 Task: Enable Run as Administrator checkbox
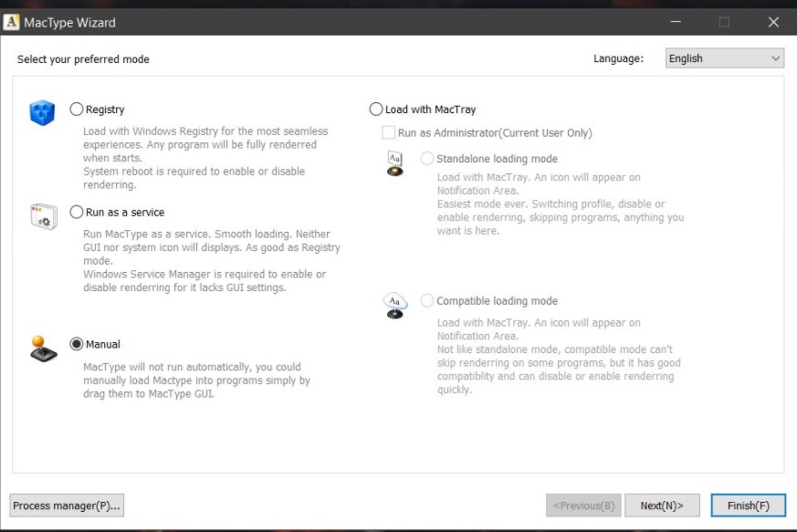pyautogui.click(x=386, y=130)
